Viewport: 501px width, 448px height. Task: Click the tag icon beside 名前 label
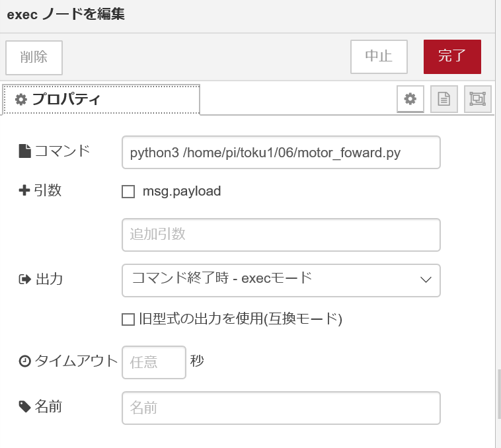point(24,407)
